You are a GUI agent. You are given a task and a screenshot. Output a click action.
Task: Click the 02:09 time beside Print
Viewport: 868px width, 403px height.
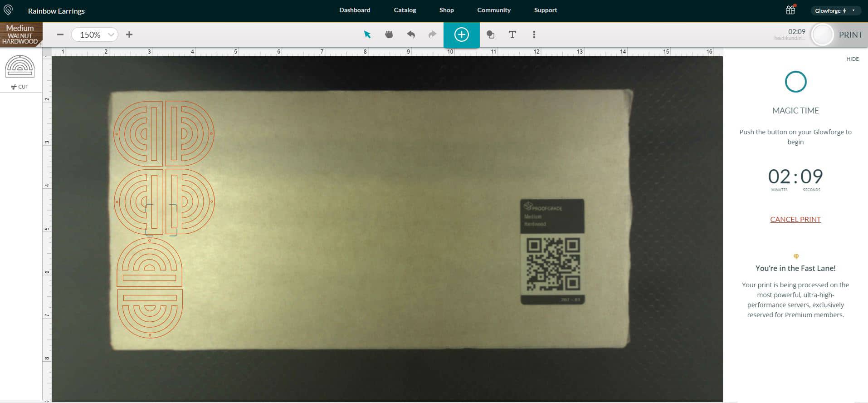[796, 31]
